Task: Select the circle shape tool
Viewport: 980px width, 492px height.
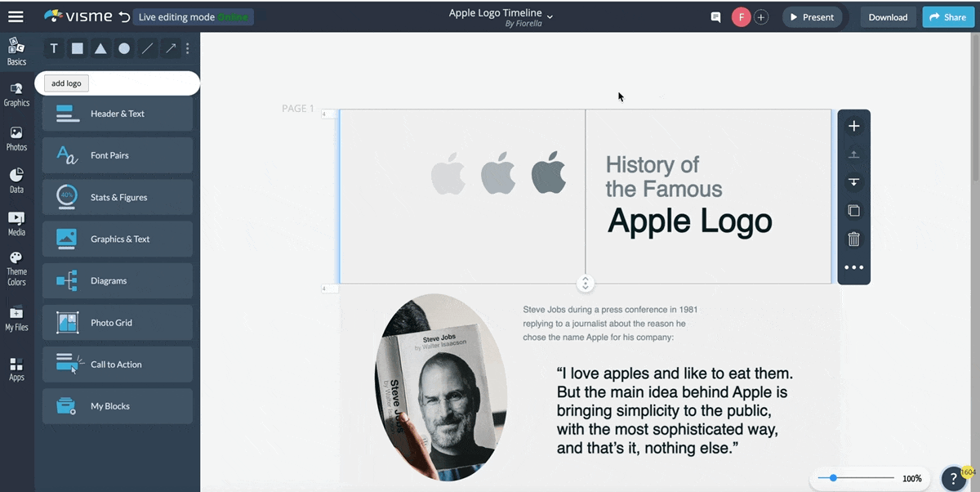Action: pos(124,48)
